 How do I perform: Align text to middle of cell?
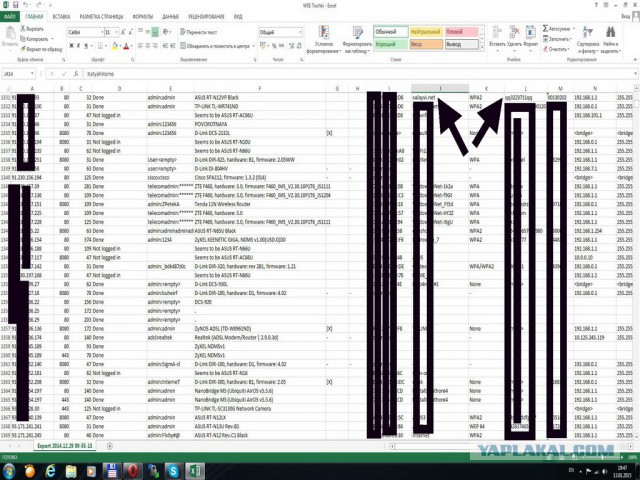pos(147,31)
